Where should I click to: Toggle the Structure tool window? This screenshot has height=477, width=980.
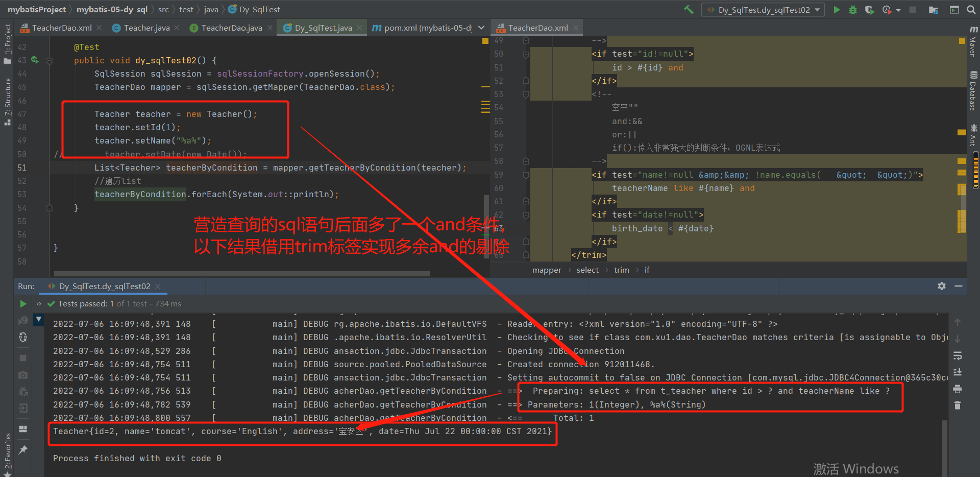[7, 101]
